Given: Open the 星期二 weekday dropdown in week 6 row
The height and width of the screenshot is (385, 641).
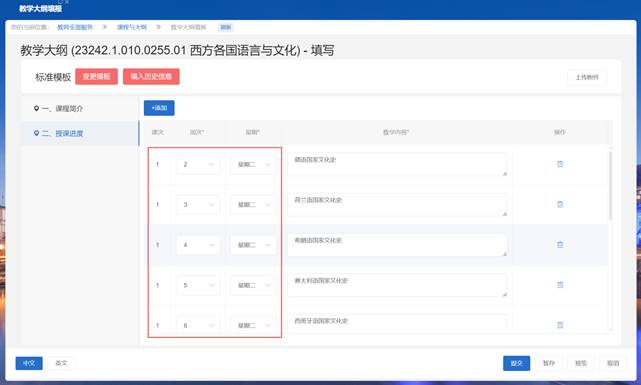Looking at the screenshot, I should pyautogui.click(x=253, y=325).
